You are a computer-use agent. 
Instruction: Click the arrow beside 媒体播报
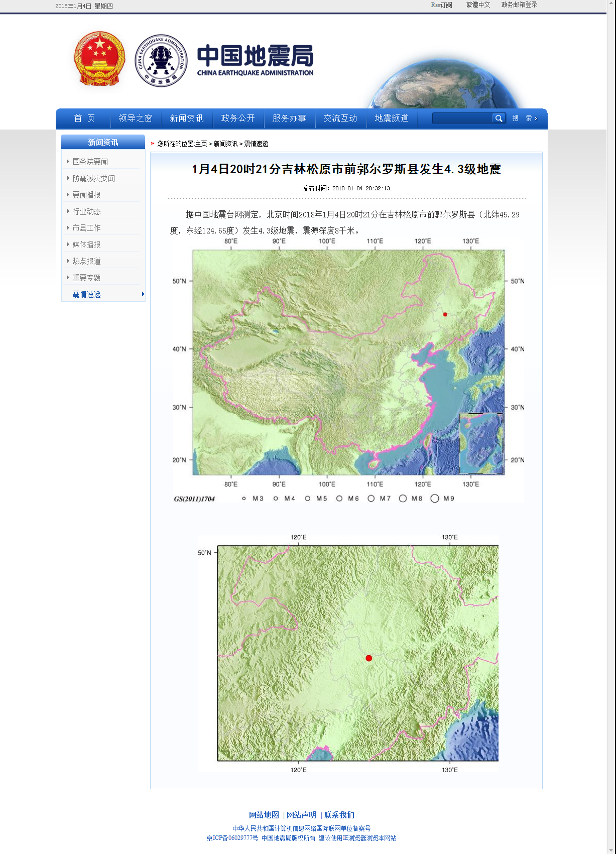[68, 244]
